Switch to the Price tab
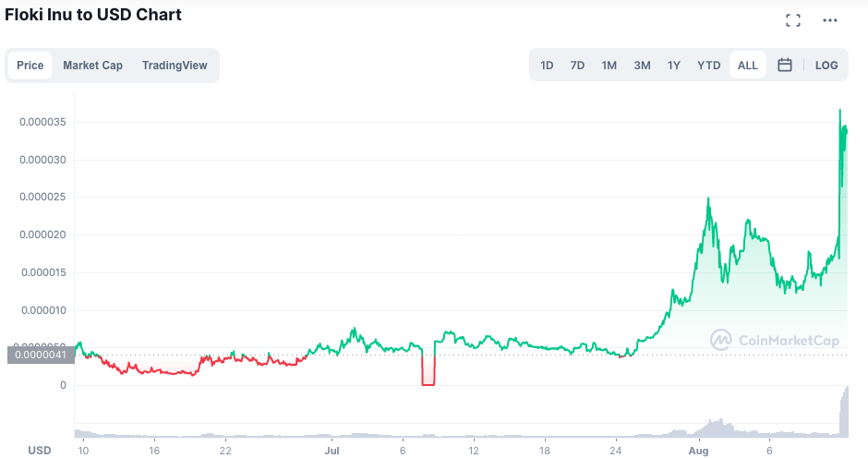This screenshot has width=868, height=458. (30, 66)
